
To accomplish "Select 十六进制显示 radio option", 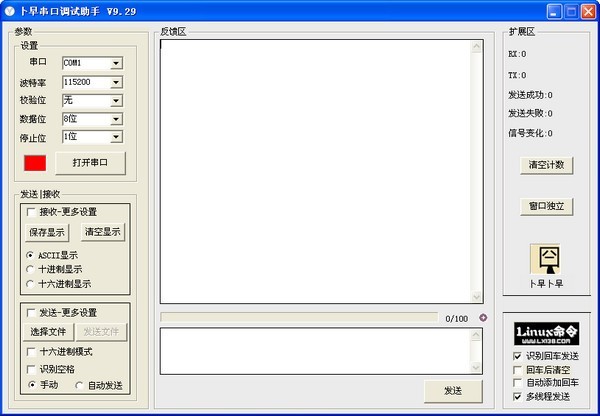I will point(30,284).
